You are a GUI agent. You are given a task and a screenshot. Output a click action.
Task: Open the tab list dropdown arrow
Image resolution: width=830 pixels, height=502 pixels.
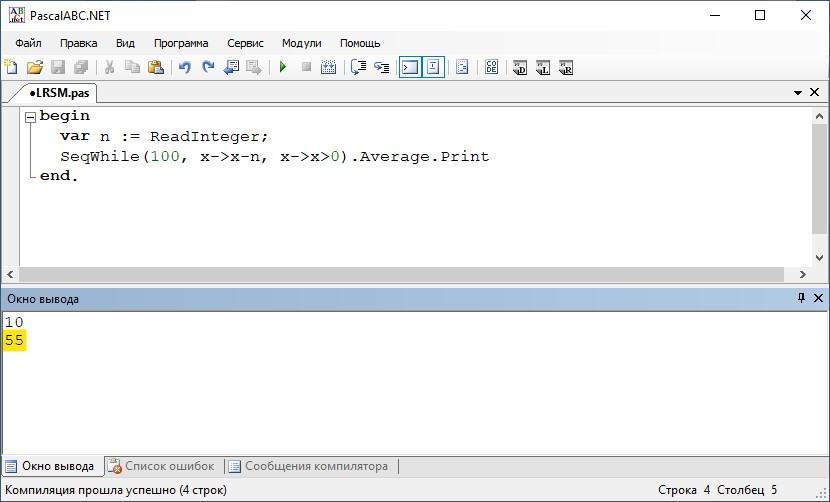[798, 93]
